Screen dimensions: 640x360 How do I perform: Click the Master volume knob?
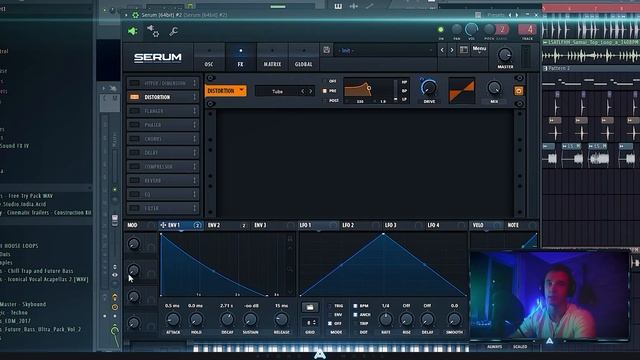(x=505, y=55)
